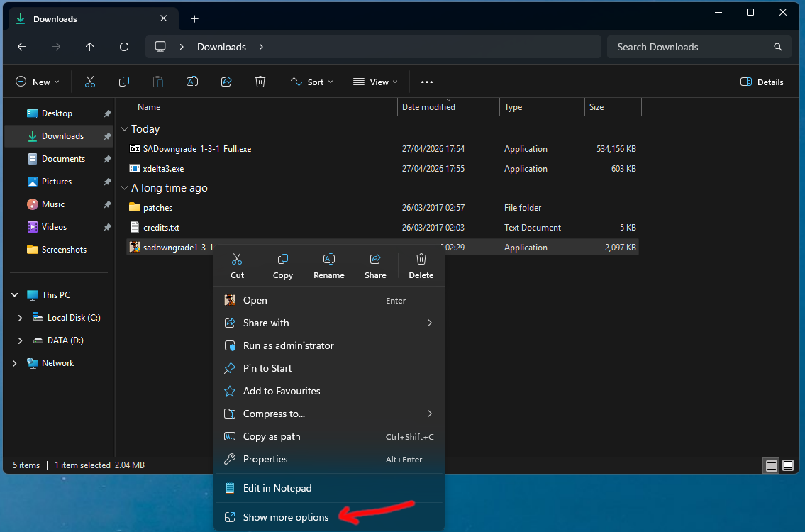Collapse the Today group

pyautogui.click(x=124, y=129)
